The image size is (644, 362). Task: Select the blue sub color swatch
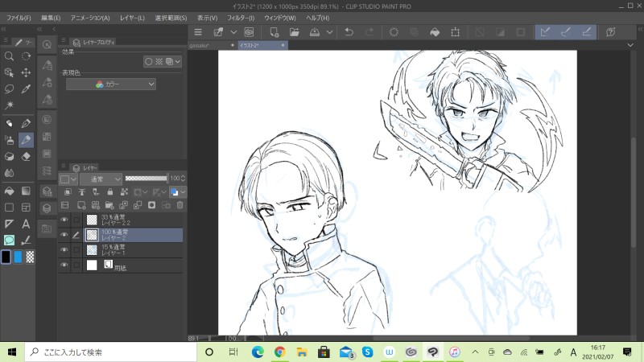(18, 257)
